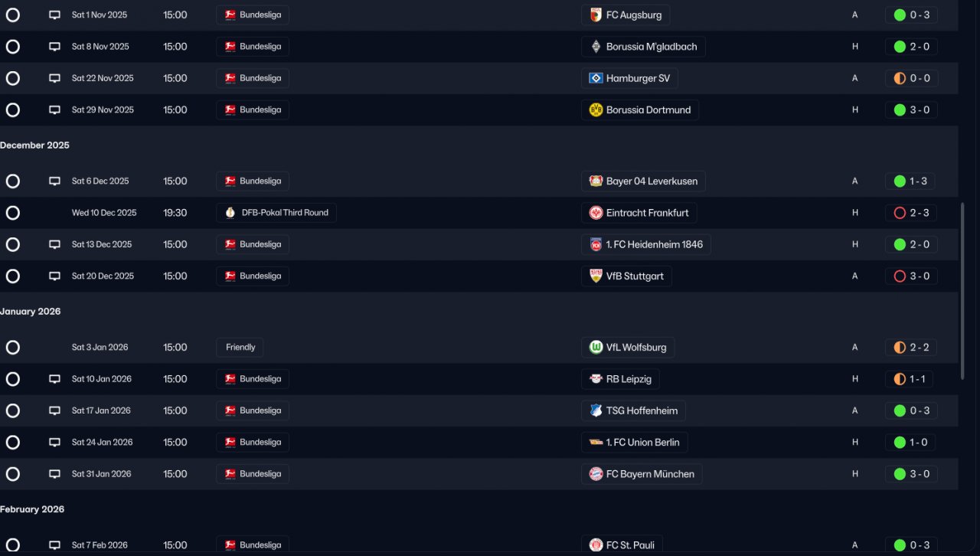Click the TV icon on the RB Leipzig row
980x556 pixels.
[x=54, y=379]
